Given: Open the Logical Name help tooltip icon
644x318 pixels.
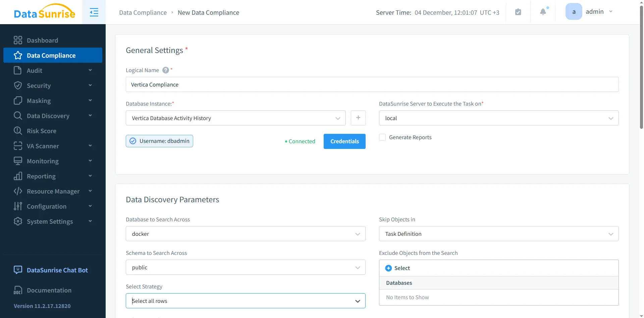Looking at the screenshot, I should point(166,70).
